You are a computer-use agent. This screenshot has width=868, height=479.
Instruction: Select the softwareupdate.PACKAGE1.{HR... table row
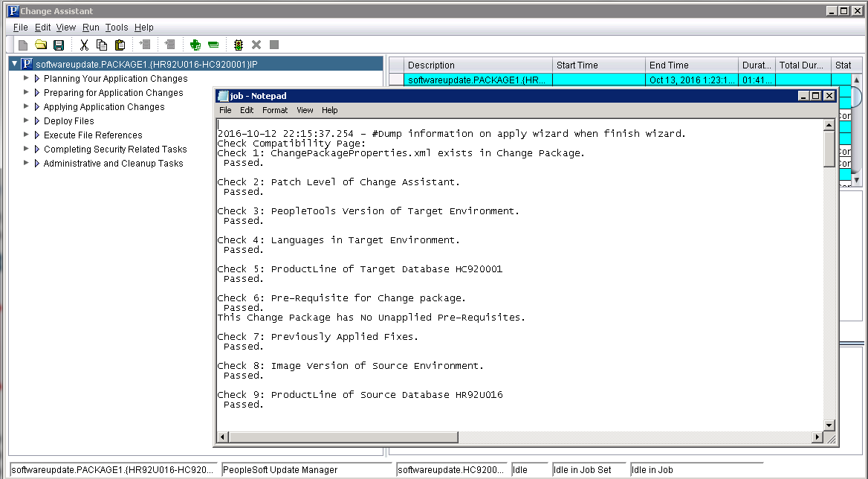pyautogui.click(x=620, y=80)
